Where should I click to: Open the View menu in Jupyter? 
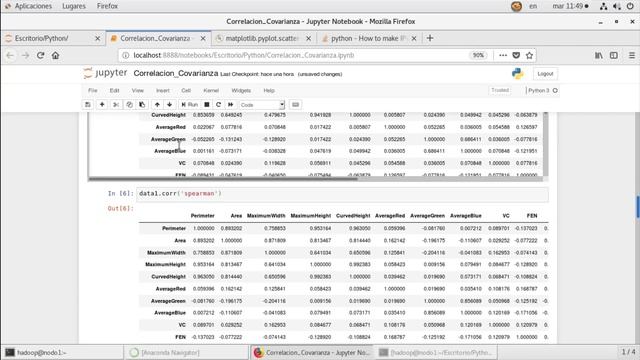(x=138, y=91)
